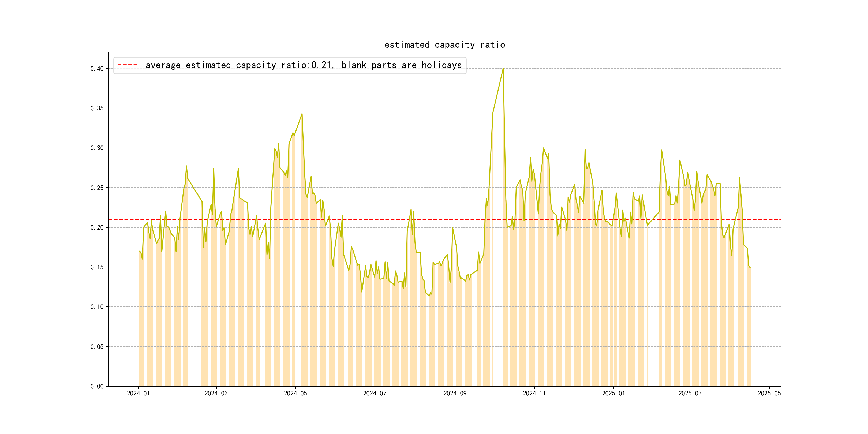
Task: Click the 2024-09 x-axis tick label
Action: 455,393
